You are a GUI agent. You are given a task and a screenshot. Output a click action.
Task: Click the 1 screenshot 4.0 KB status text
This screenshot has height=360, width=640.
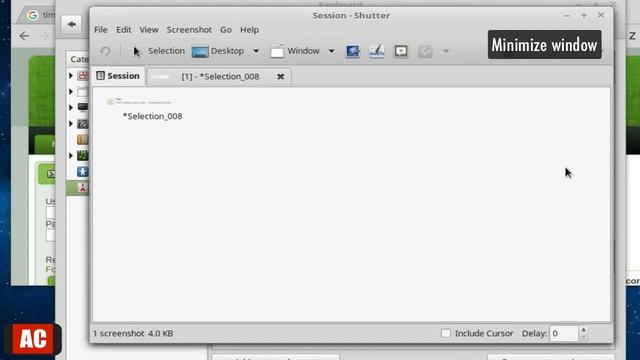coord(133,333)
